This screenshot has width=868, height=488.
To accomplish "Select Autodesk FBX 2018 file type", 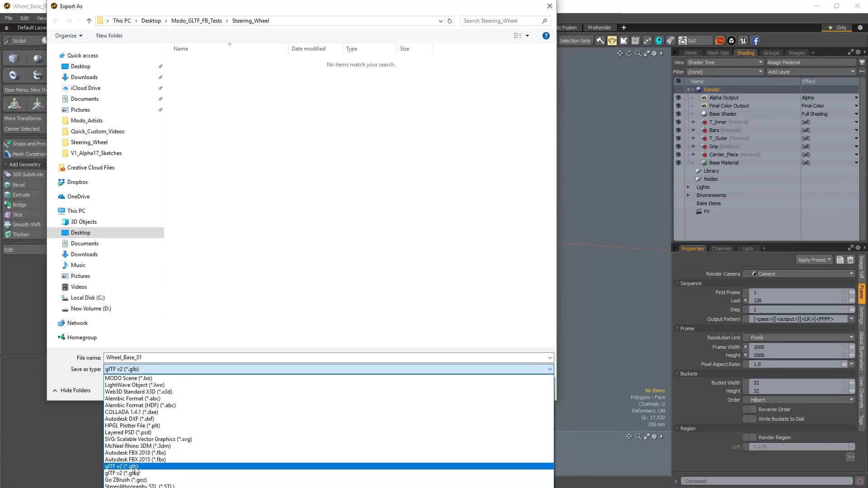I will pos(135,453).
